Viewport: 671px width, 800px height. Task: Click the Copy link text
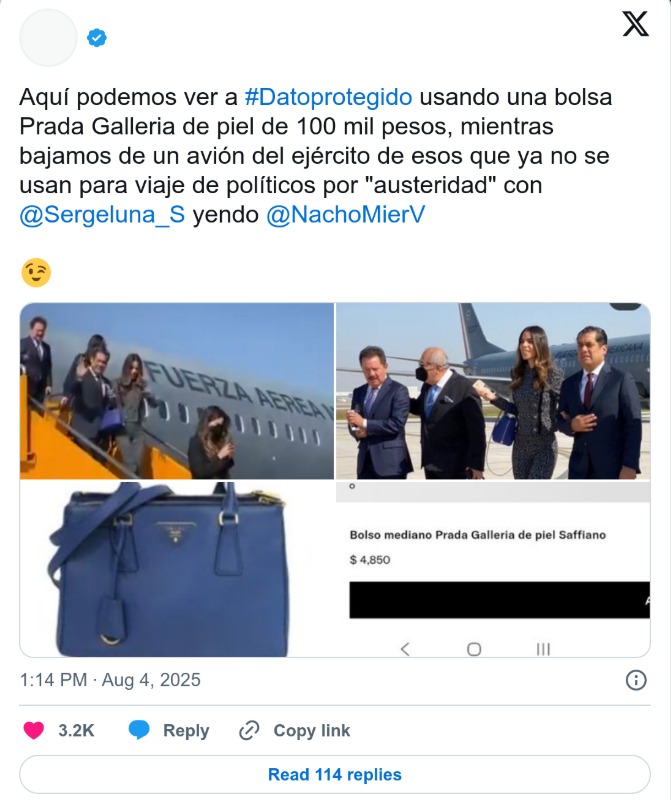pyautogui.click(x=312, y=730)
